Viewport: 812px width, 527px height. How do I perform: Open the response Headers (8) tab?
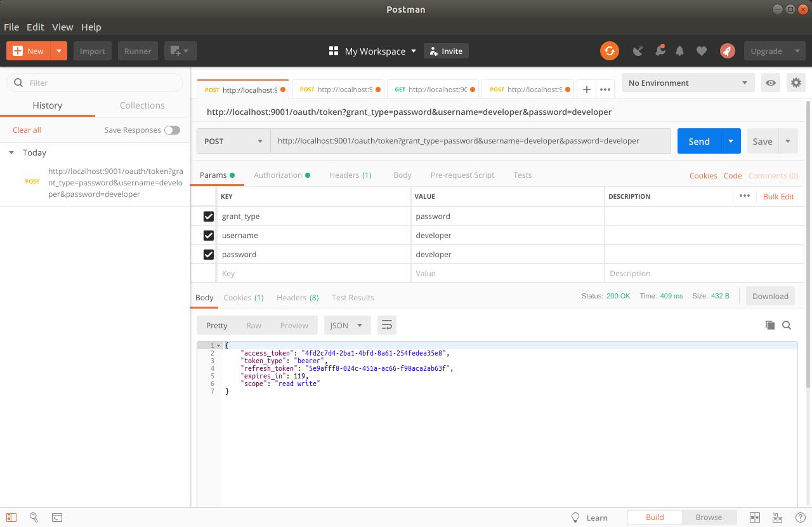click(x=298, y=297)
